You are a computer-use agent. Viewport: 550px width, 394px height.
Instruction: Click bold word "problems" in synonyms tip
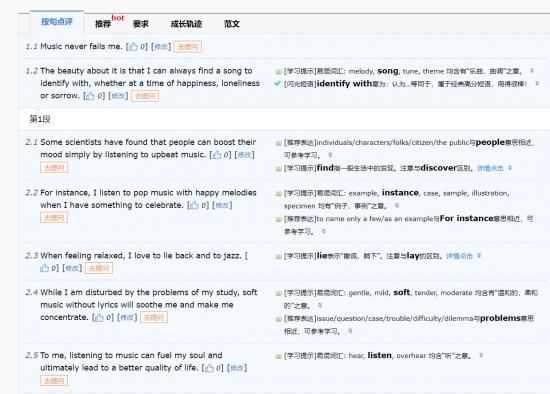tap(500, 318)
